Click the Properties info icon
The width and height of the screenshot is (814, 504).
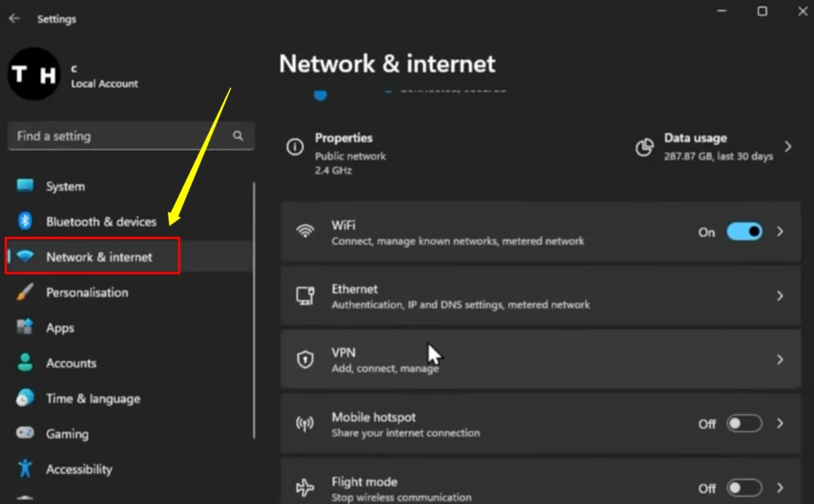pos(295,147)
